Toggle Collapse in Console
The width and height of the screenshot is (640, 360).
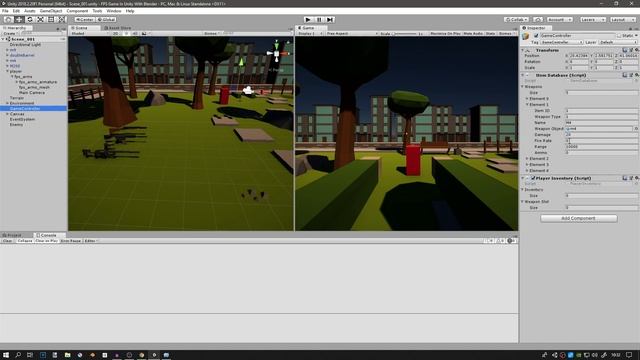24,241
